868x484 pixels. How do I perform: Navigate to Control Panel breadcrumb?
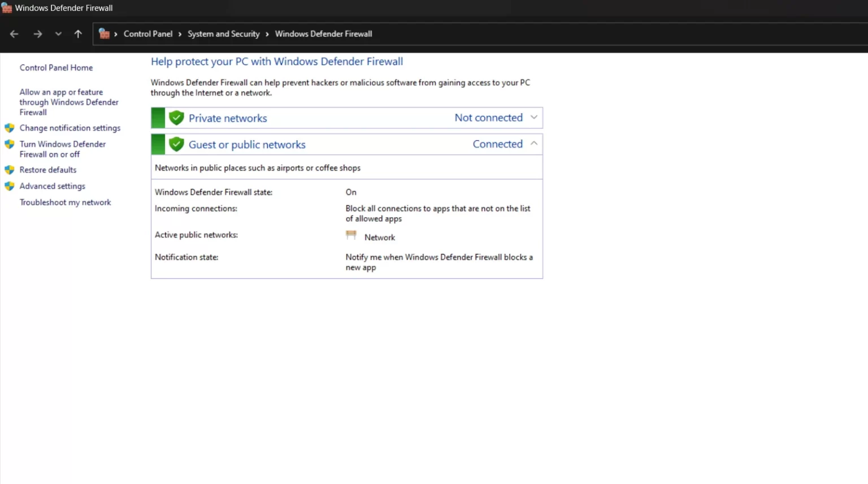148,34
